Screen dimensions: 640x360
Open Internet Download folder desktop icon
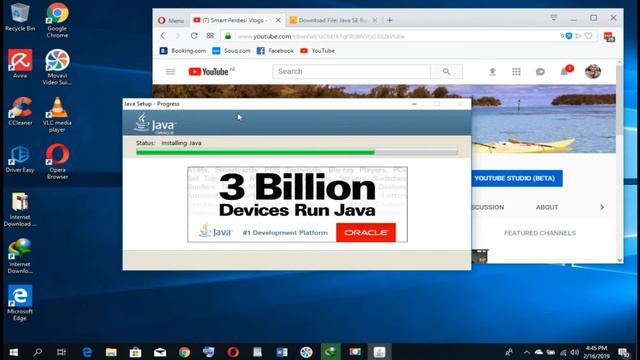pos(20,209)
